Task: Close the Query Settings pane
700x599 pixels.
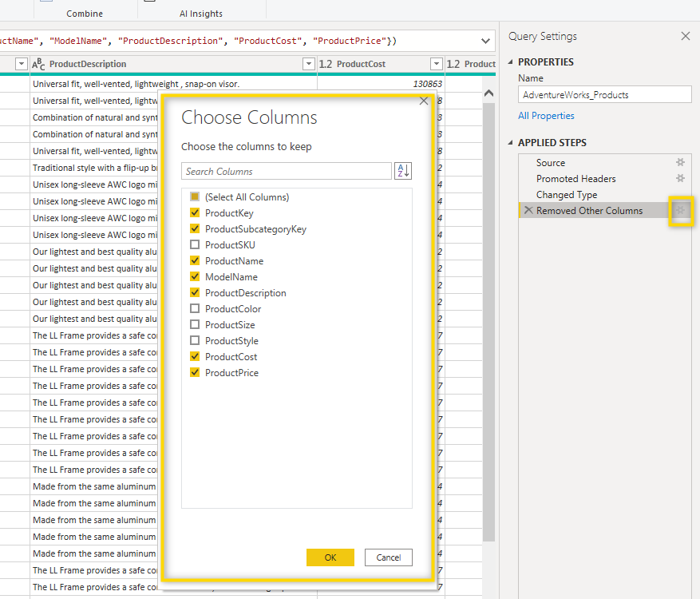Action: (686, 36)
